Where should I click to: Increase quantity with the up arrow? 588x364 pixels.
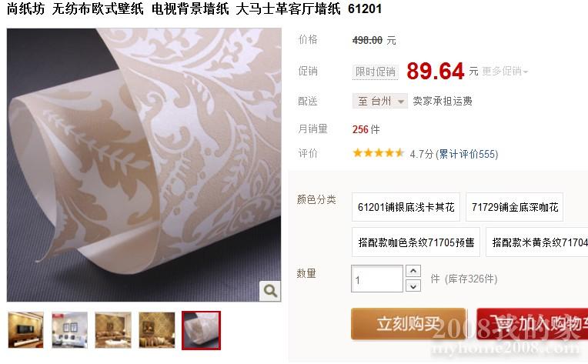[x=413, y=271]
